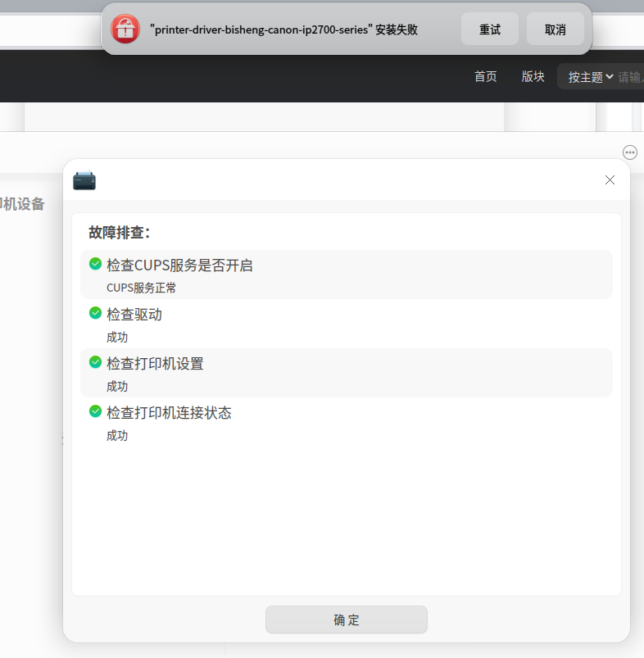Click the green check beside 检查打印机连接状态
This screenshot has width=644, height=658.
[95, 411]
